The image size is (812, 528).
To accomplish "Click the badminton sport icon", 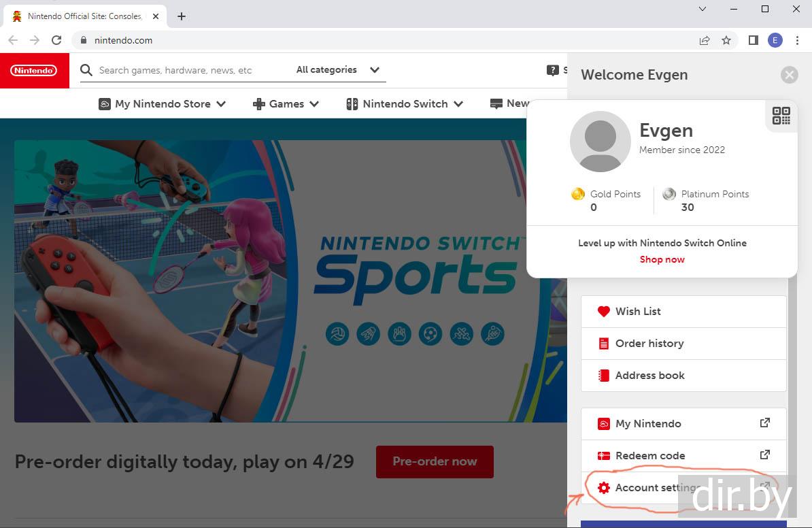I will 368,334.
